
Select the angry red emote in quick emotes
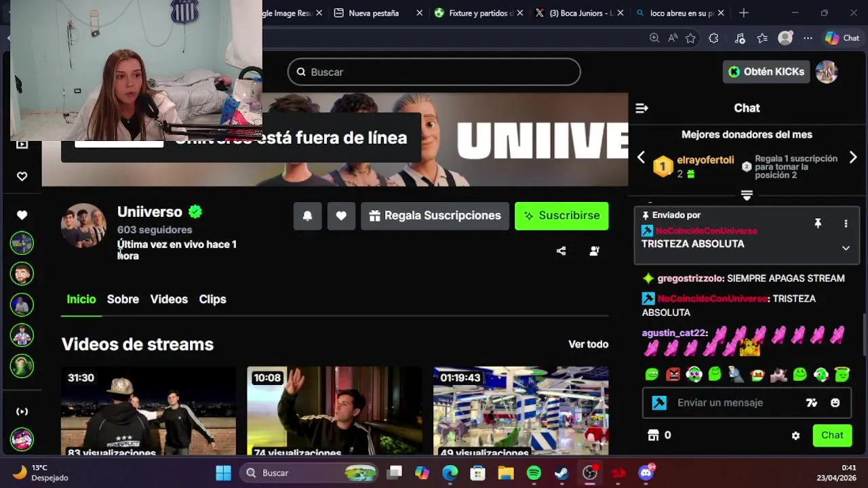click(673, 374)
